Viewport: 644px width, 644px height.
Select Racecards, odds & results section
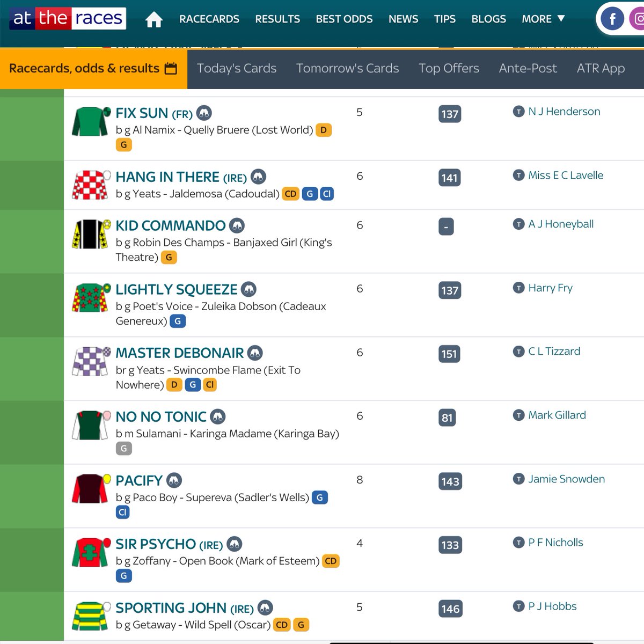click(x=93, y=69)
